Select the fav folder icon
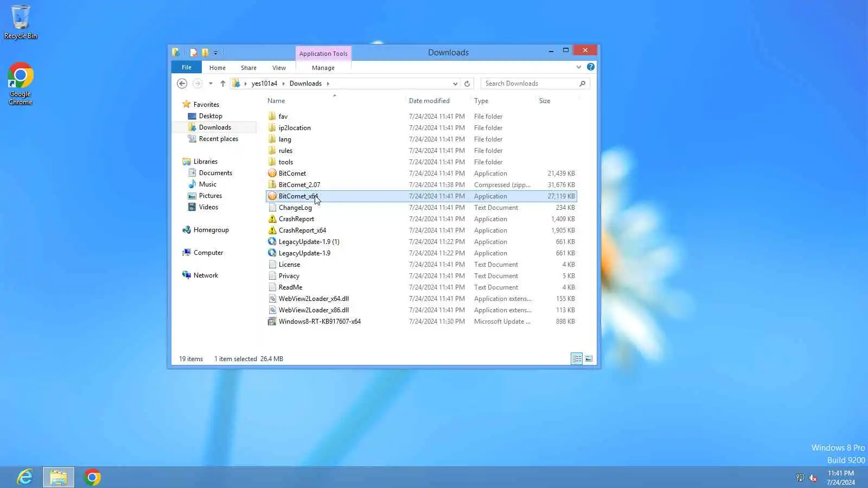This screenshot has height=488, width=868. 272,117
